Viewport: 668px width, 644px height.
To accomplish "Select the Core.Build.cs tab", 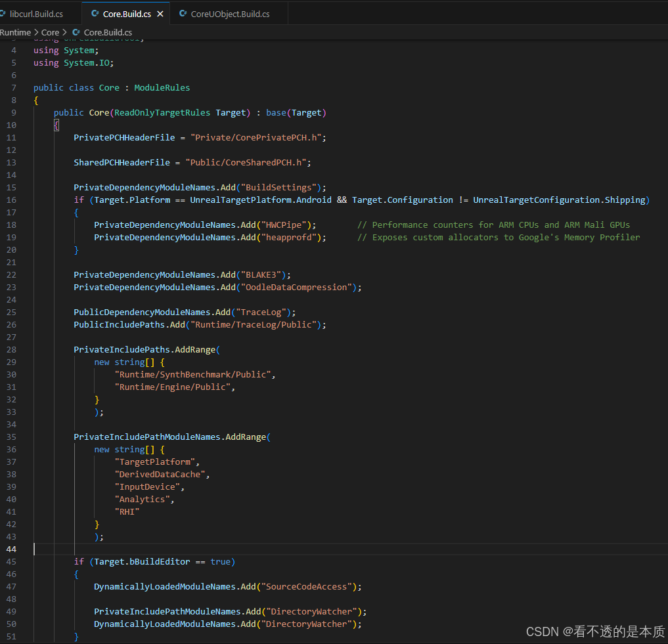I will [x=127, y=14].
